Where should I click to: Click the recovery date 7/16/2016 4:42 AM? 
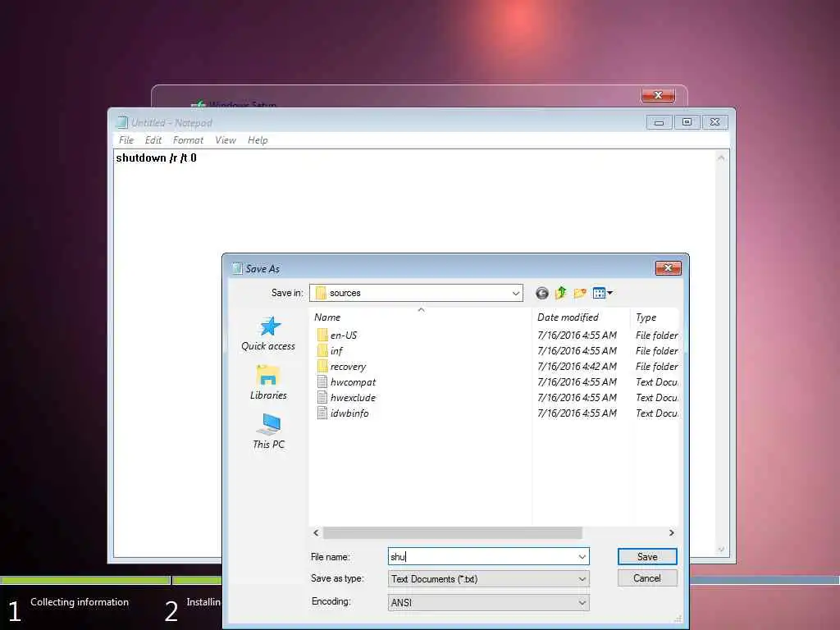577,367
